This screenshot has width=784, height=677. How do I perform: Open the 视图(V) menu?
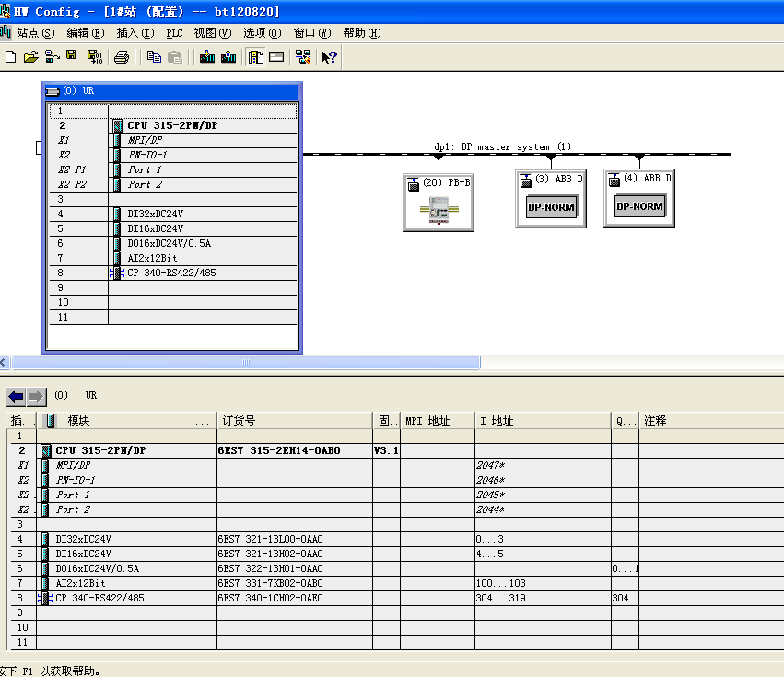point(213,33)
